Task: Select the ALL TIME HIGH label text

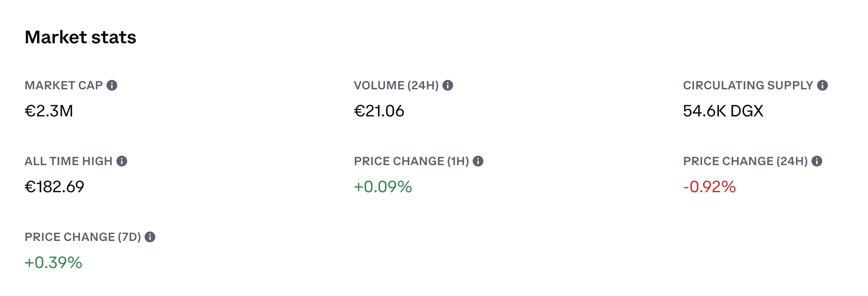Action: pyautogui.click(x=69, y=161)
